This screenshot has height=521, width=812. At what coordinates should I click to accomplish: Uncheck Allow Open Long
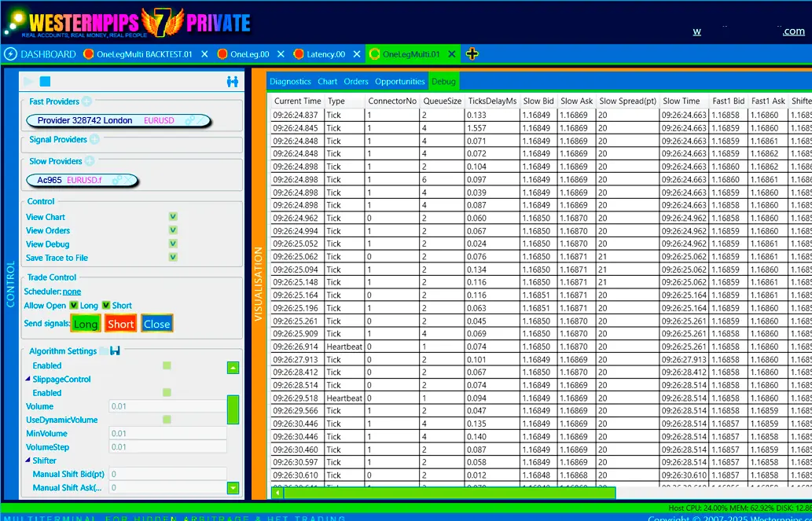(x=74, y=305)
